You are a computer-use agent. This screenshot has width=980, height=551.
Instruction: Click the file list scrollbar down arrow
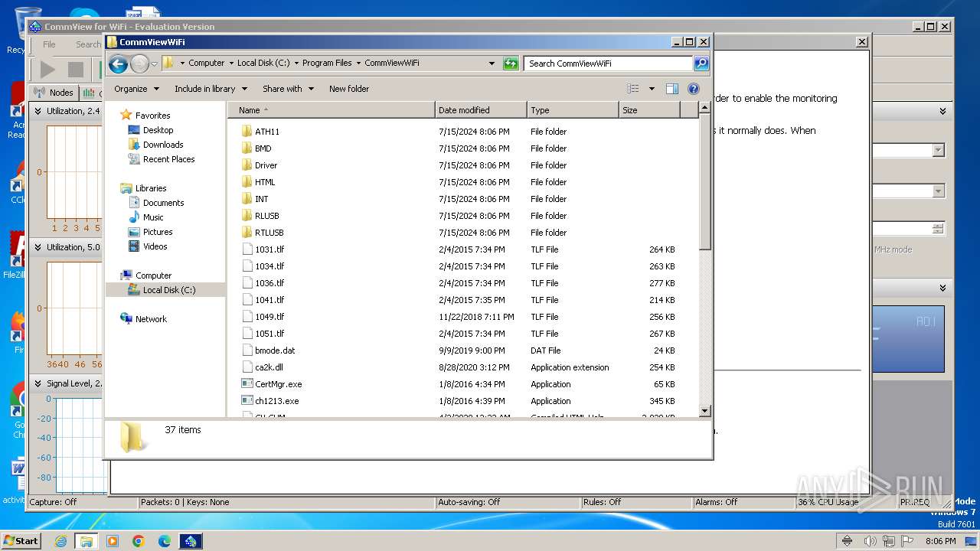point(705,411)
